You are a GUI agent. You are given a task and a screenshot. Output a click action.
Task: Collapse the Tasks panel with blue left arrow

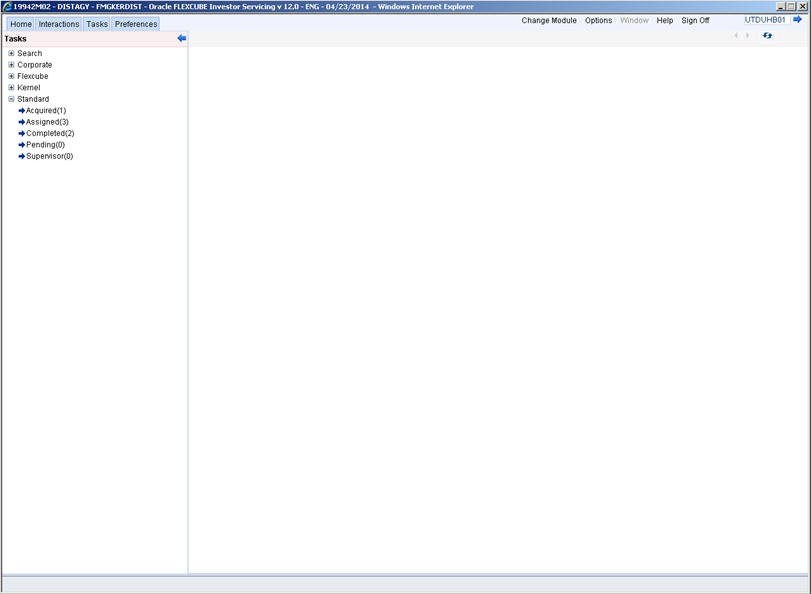point(182,38)
